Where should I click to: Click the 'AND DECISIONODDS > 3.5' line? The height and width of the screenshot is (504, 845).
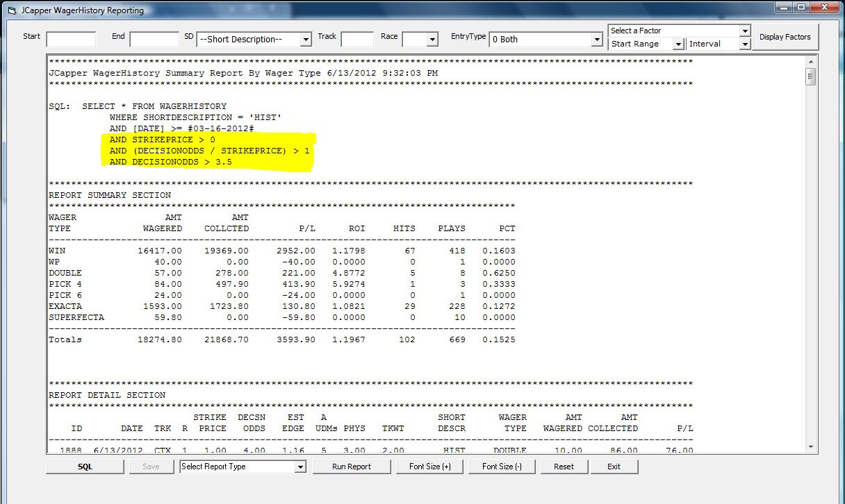tap(170, 162)
